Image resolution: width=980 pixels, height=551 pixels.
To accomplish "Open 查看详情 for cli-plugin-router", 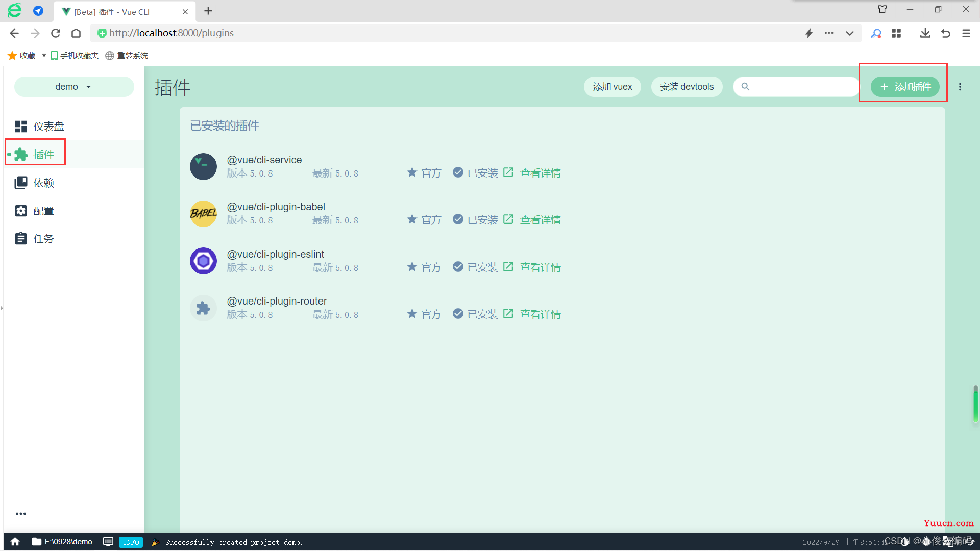I will coord(532,314).
